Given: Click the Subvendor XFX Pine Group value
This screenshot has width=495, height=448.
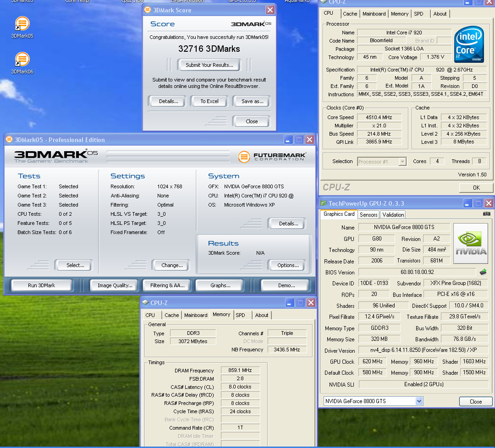Looking at the screenshot, I should (x=456, y=283).
